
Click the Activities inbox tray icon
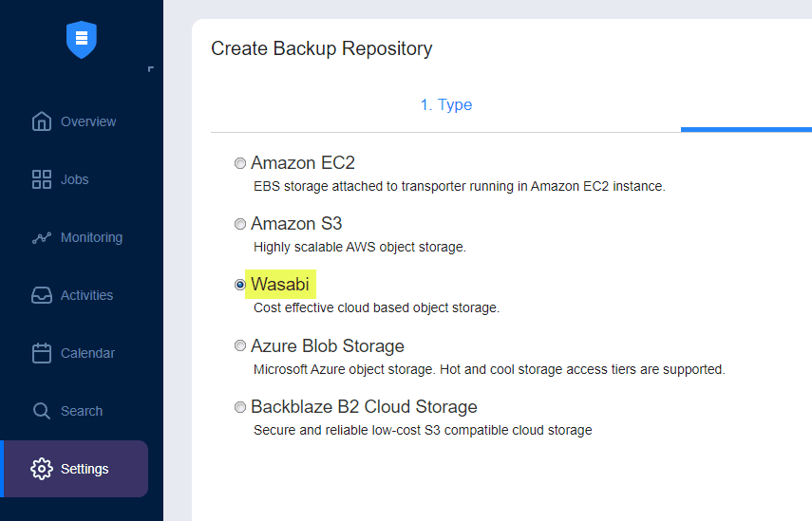click(x=42, y=295)
